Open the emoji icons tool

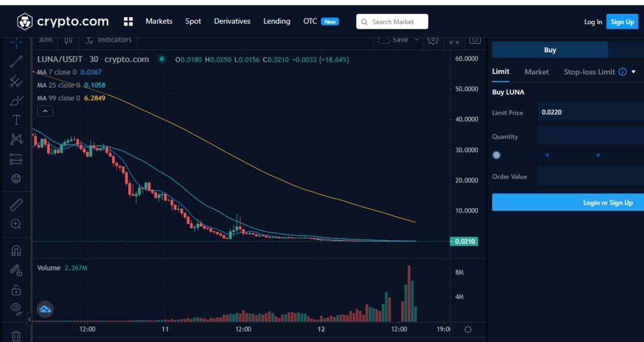(16, 179)
